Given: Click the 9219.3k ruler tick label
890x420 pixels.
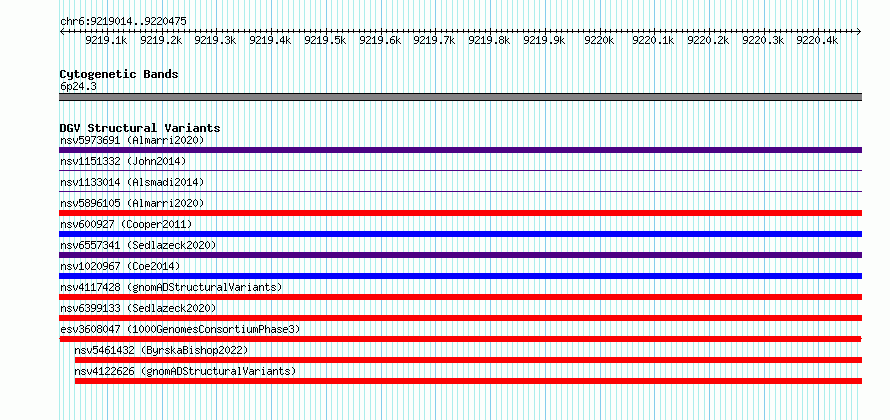Looking at the screenshot, I should [x=216, y=40].
